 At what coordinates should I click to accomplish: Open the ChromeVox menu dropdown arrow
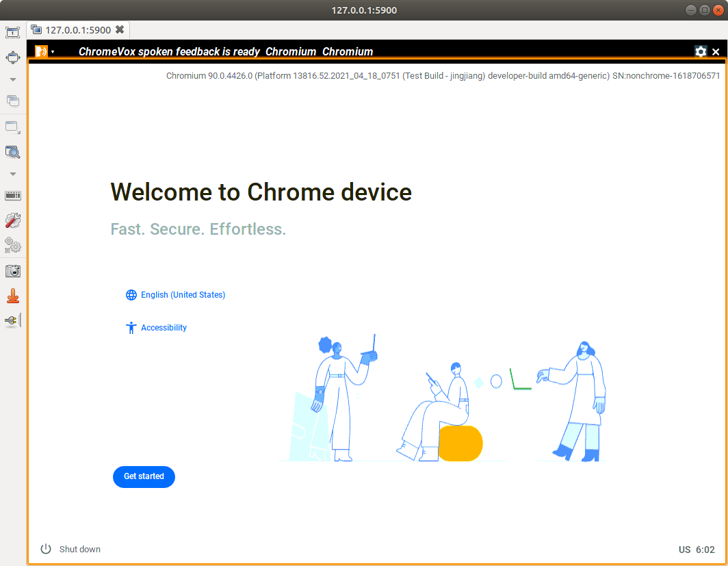[53, 52]
